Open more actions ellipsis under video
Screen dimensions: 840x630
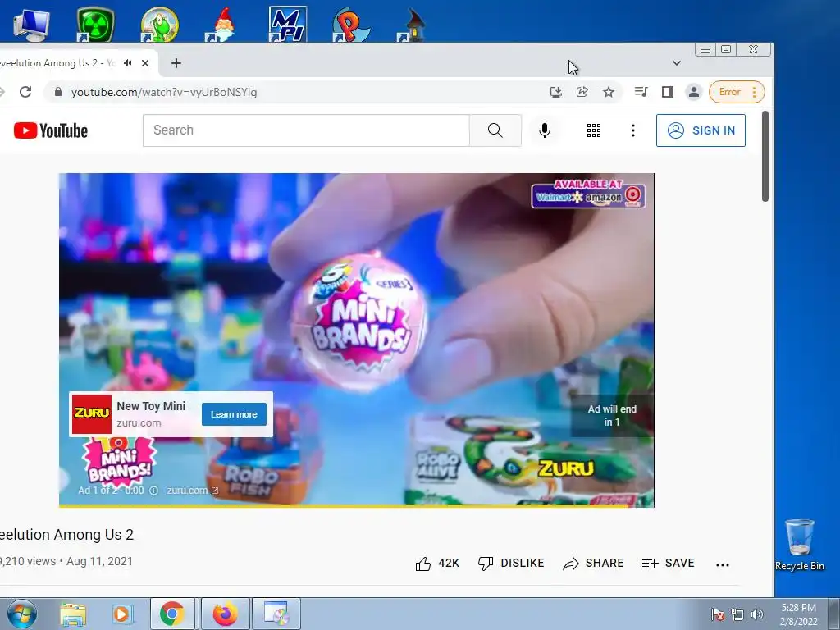(722, 564)
